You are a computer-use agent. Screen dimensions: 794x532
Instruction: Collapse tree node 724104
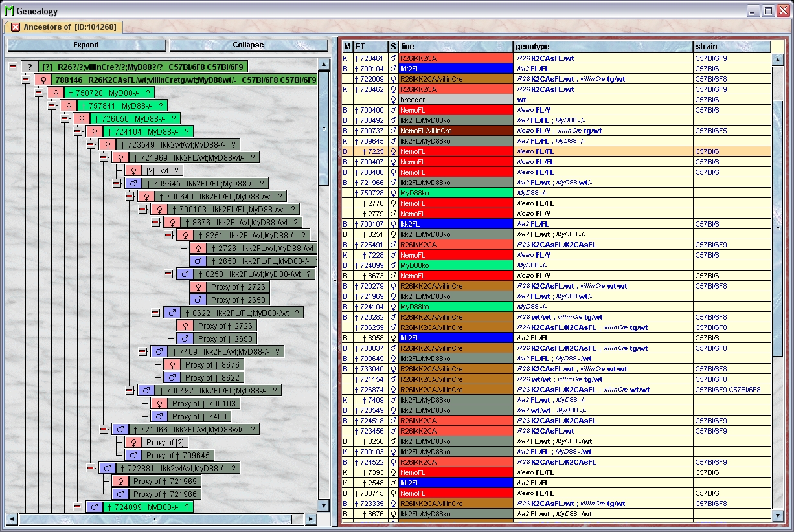tap(78, 131)
